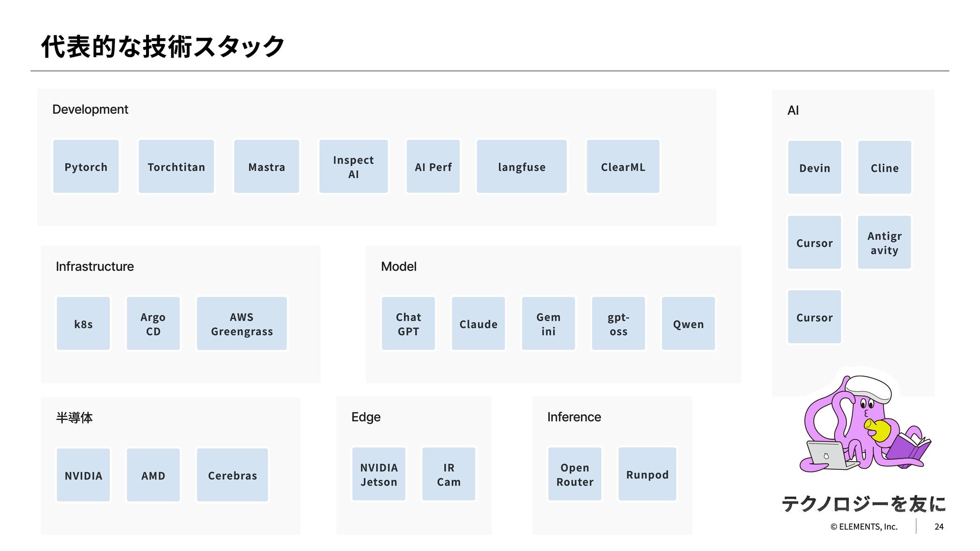This screenshot has width=980, height=551.
Task: Click the Cerebras tile
Action: [x=232, y=475]
